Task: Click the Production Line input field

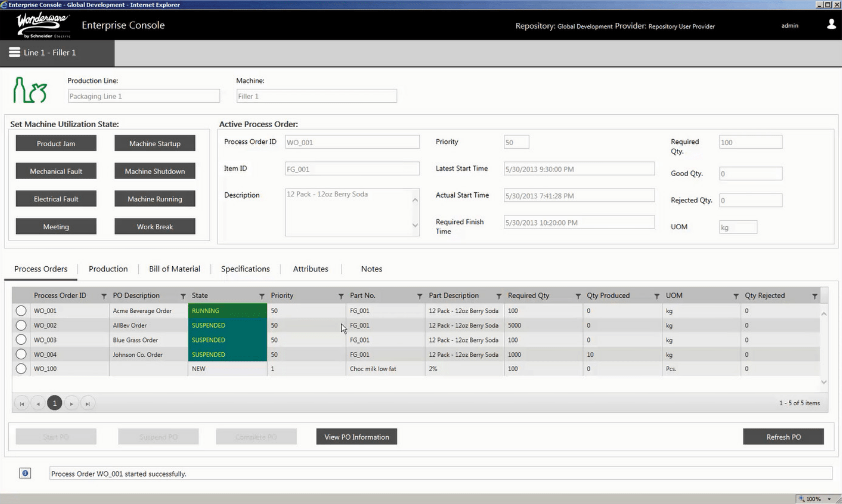Action: coord(144,96)
